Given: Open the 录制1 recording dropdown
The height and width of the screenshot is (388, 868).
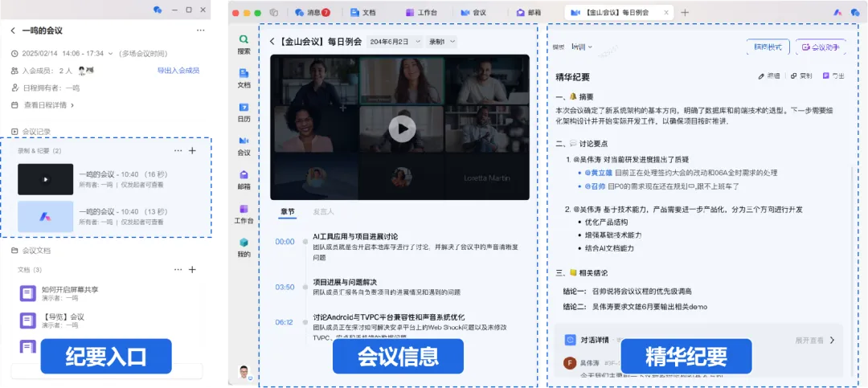Looking at the screenshot, I should (441, 42).
